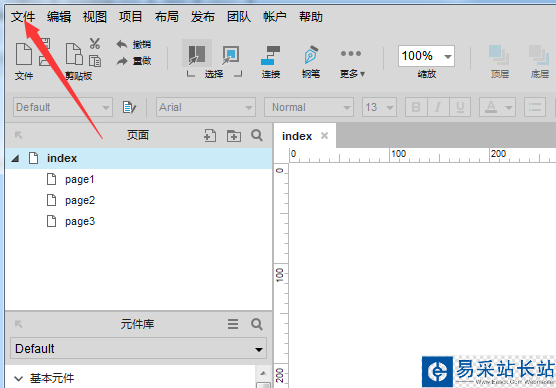Click the pop-out arrow in 元件库 panel

click(x=18, y=324)
